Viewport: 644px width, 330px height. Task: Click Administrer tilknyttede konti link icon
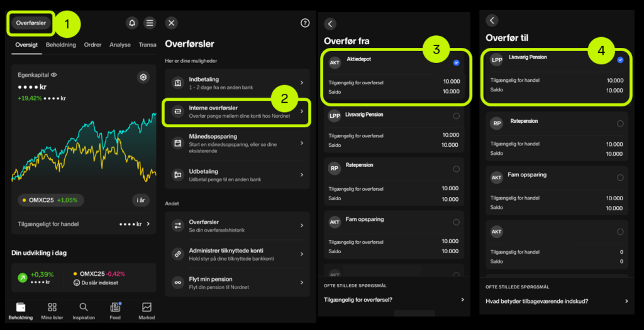click(x=178, y=254)
